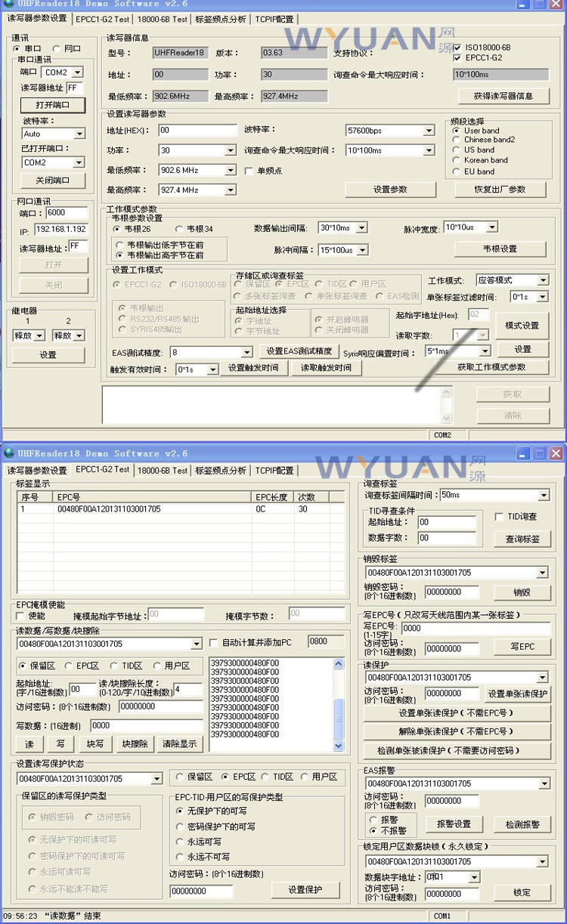Tick the 使能 checkbox under EPC掩模使能

coord(21,617)
